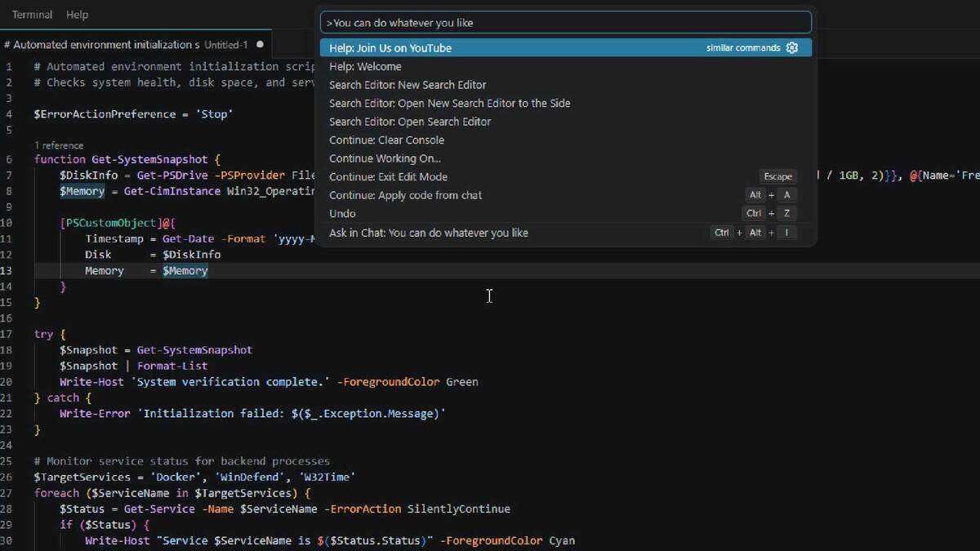This screenshot has height=551, width=980.
Task: Click the Get-SystemSnapshot function name on line 6
Action: point(150,160)
